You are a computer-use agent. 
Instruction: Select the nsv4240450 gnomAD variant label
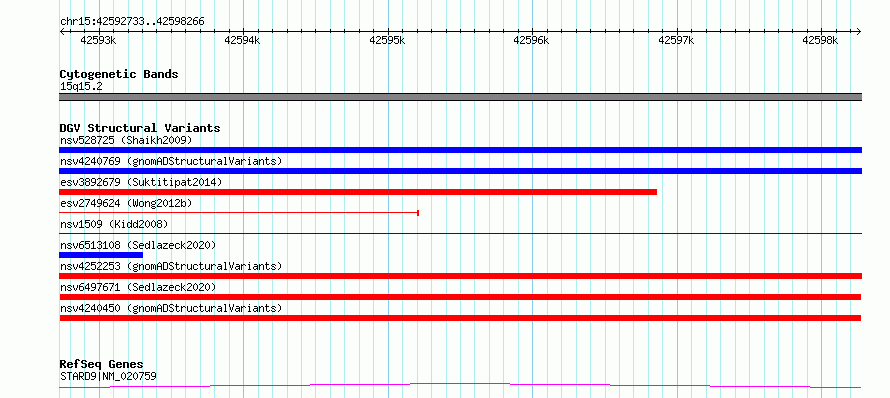[171, 308]
